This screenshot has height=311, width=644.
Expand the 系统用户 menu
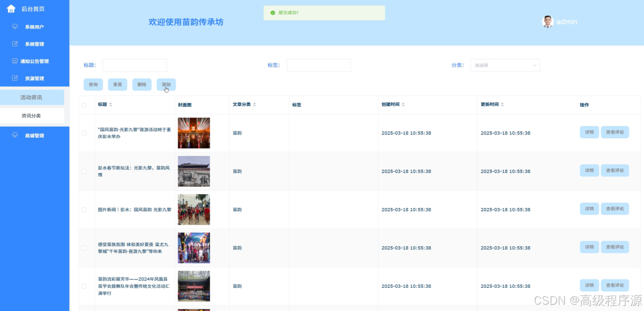(x=35, y=27)
